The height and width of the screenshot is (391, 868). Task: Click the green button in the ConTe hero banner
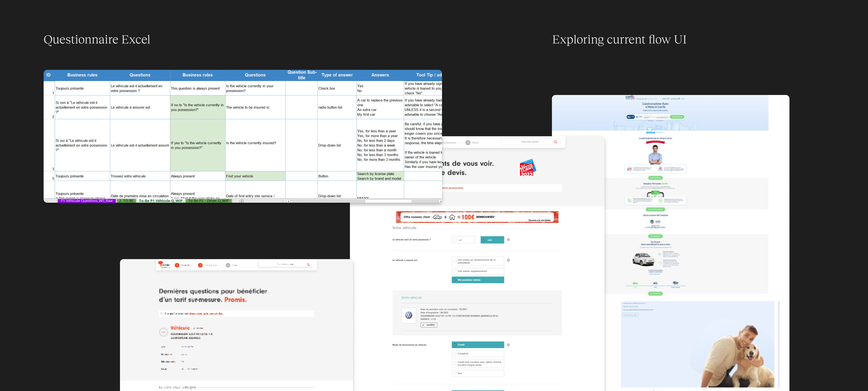click(677, 117)
